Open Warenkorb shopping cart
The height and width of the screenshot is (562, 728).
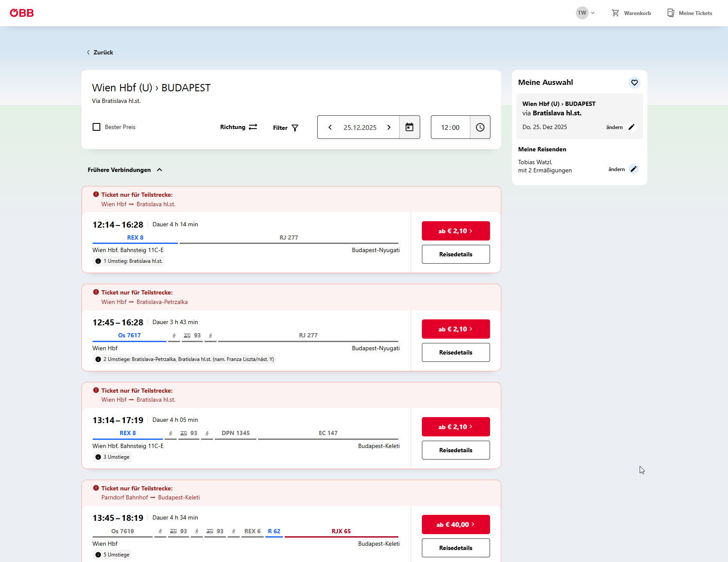[x=631, y=13]
